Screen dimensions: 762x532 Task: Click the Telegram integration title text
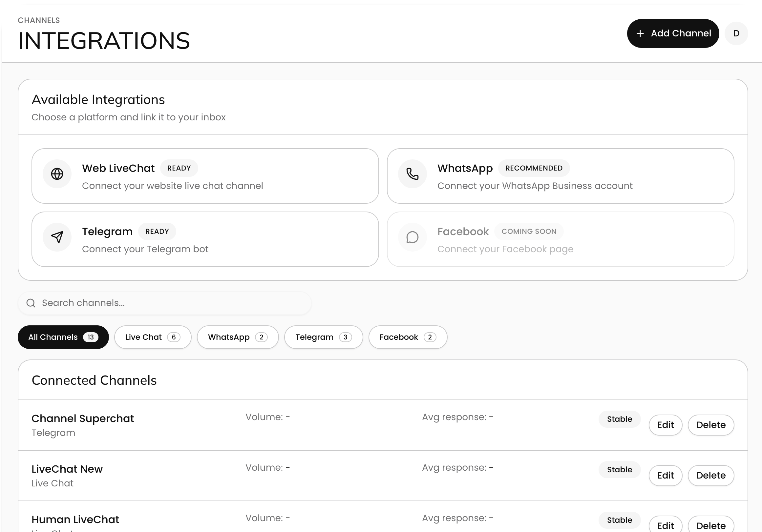click(107, 232)
